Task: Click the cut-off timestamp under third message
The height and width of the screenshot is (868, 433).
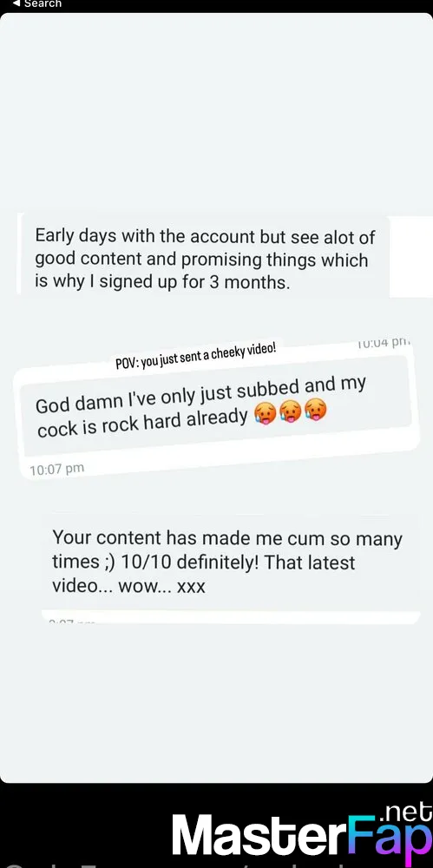Action: coord(72,622)
